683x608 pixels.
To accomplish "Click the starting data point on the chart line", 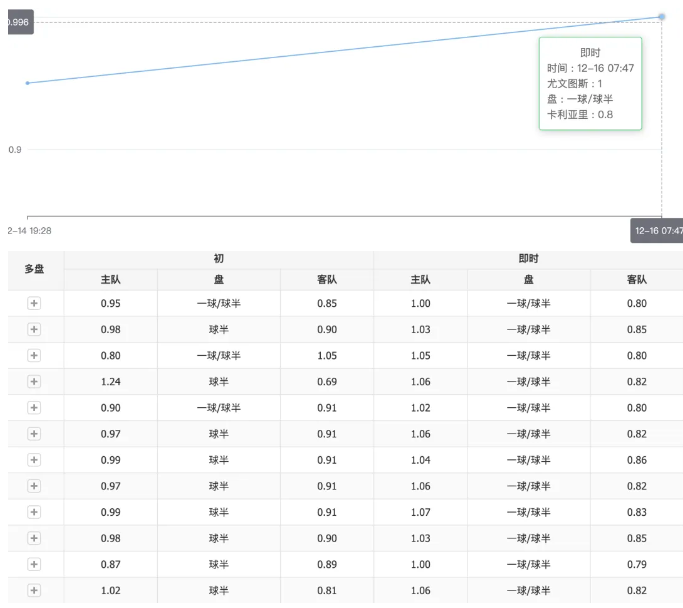I will coord(27,83).
